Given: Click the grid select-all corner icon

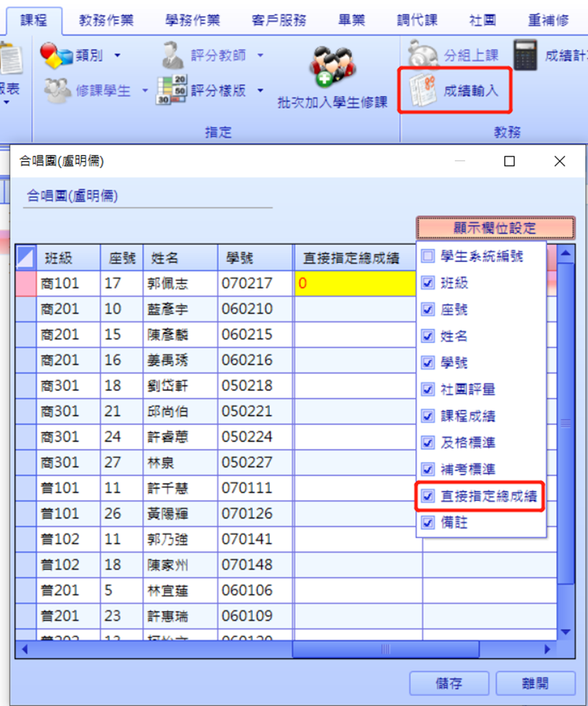Looking at the screenshot, I should [26, 258].
